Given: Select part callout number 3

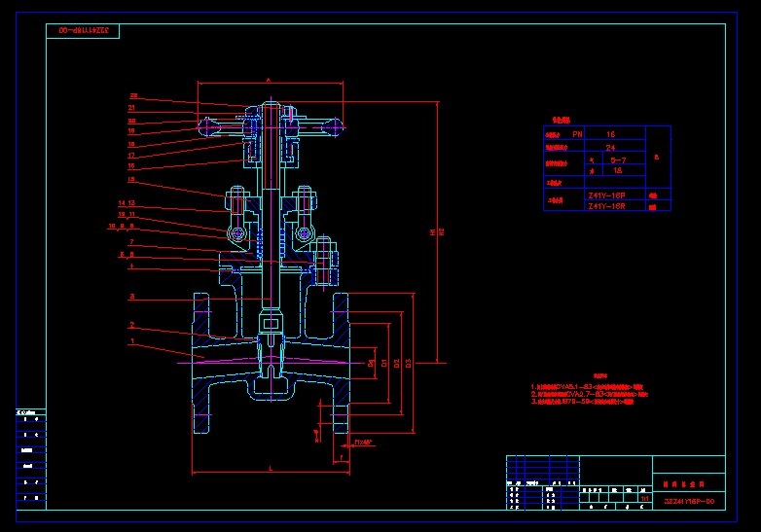Looking at the screenshot, I should [x=131, y=296].
